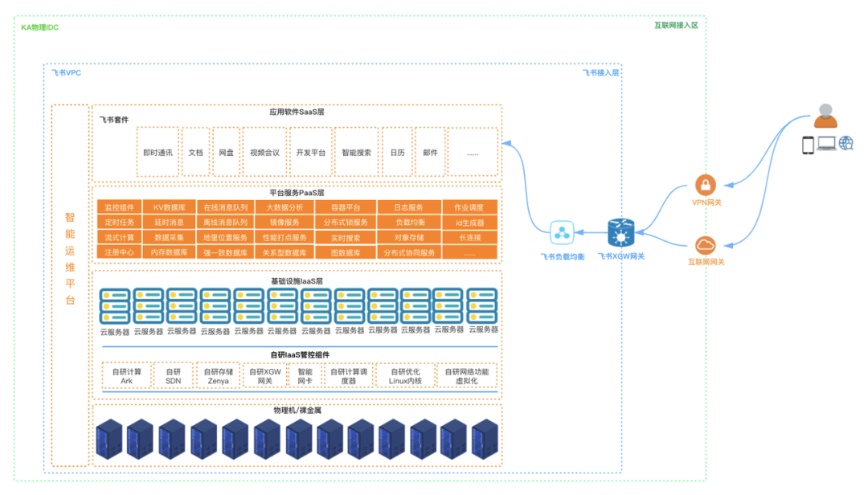
Task: Select the 智能搜索 module box
Action: click(357, 152)
